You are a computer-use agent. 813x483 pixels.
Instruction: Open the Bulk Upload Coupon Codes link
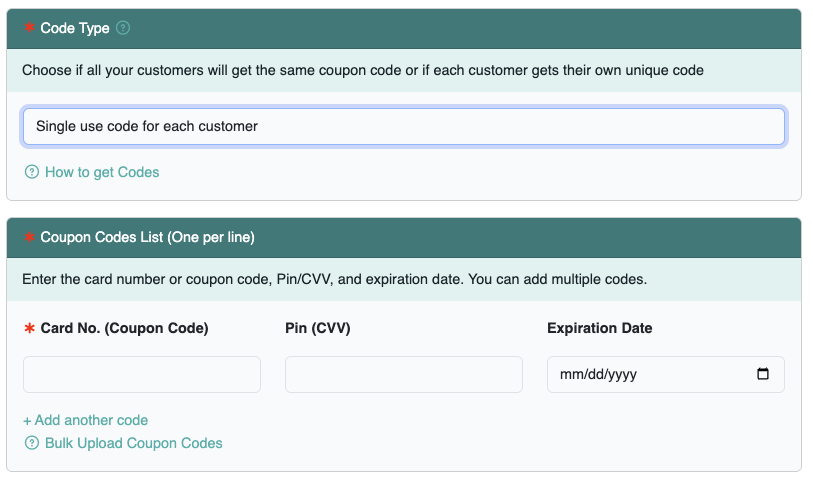(x=133, y=443)
